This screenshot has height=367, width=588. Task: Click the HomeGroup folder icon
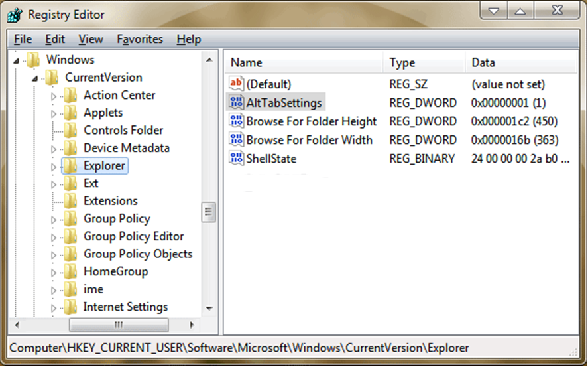click(70, 271)
